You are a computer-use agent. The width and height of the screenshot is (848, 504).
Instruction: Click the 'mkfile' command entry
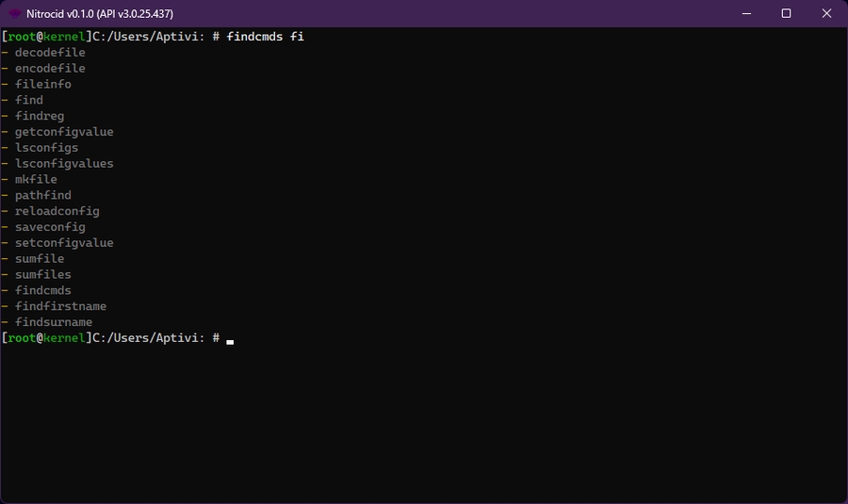pyautogui.click(x=36, y=180)
